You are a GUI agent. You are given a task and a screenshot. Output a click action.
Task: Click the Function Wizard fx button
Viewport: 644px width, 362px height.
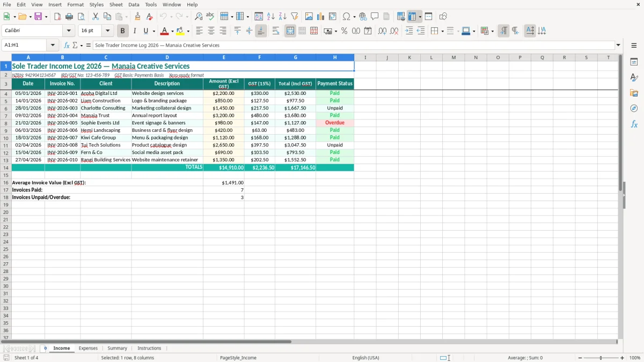pos(67,46)
